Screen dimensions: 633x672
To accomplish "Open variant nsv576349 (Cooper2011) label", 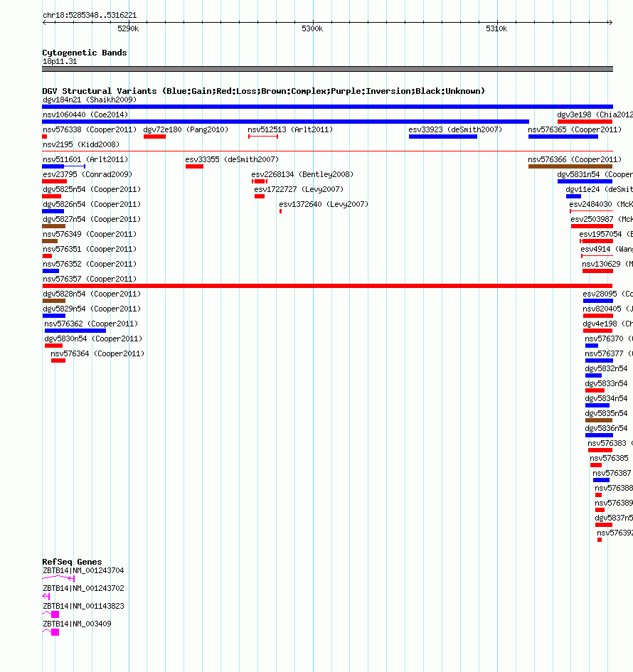I will pyautogui.click(x=90, y=235).
